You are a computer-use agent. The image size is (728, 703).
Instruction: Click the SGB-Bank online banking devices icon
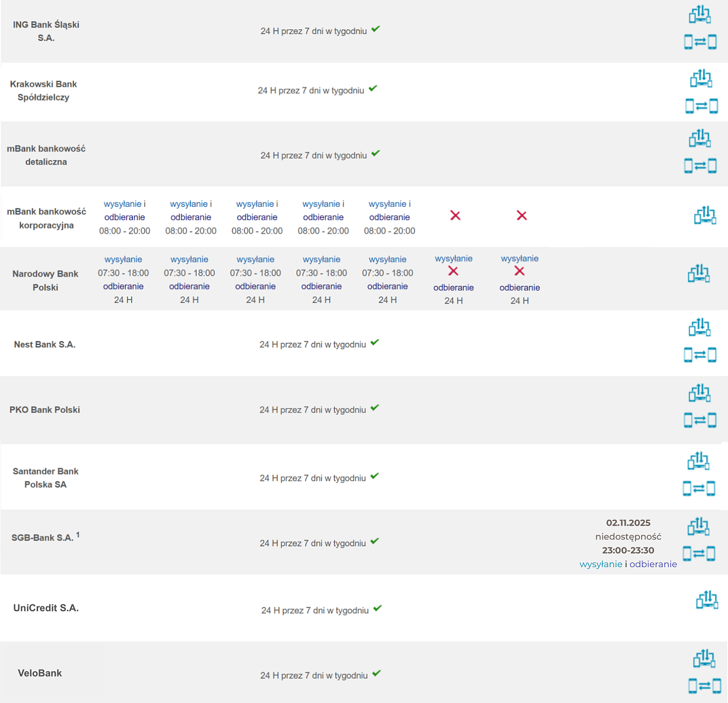698,527
